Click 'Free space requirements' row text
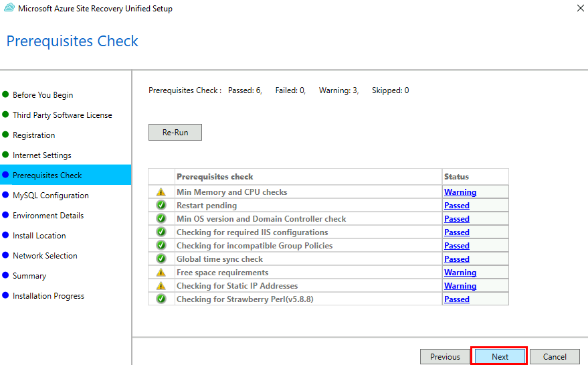 coord(222,273)
